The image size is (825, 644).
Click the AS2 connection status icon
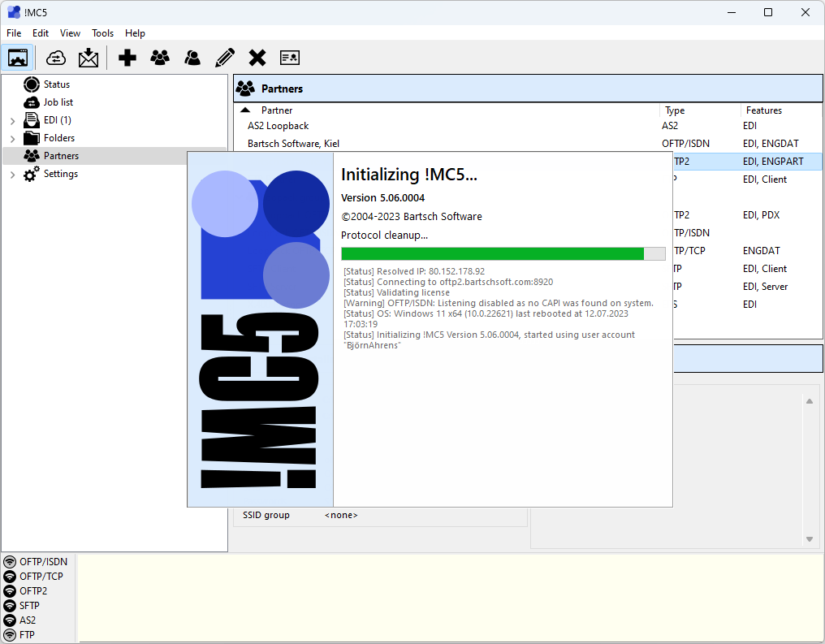(10, 620)
